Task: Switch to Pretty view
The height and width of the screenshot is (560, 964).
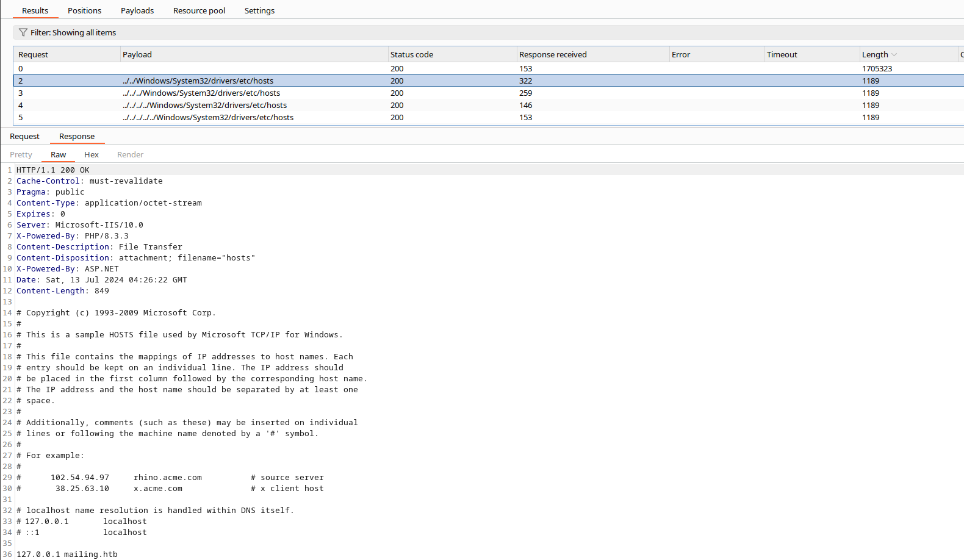Action: [x=21, y=154]
